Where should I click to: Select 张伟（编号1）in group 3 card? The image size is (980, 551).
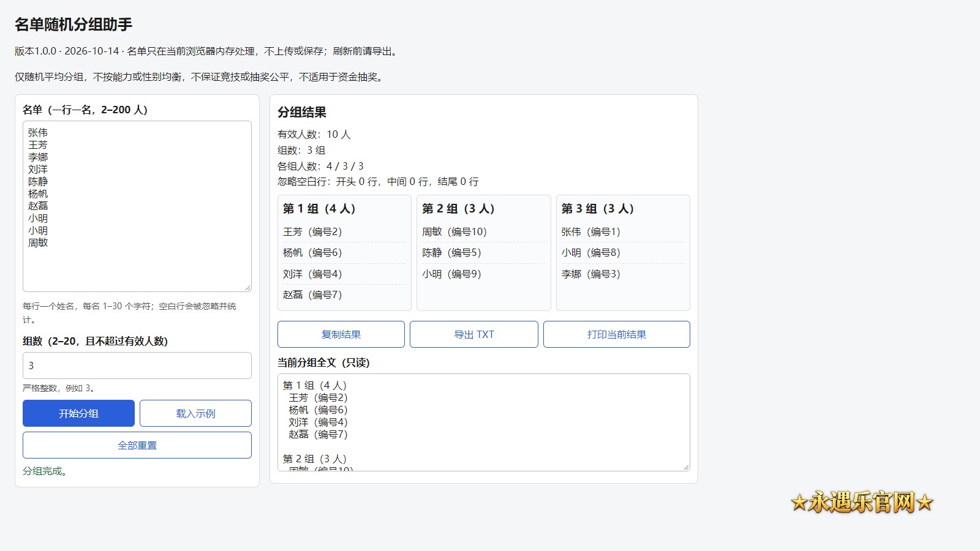tap(591, 231)
